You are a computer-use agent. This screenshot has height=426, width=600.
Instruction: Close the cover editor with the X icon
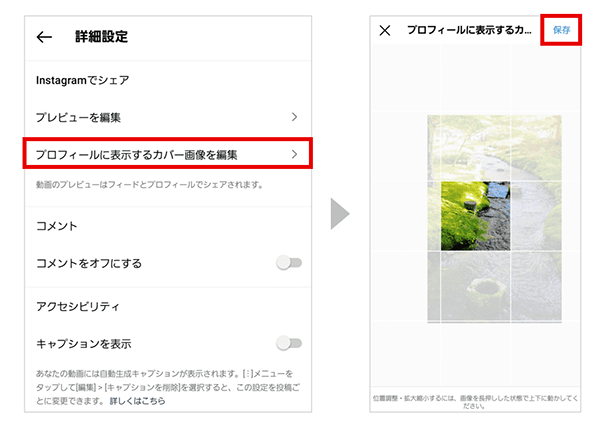pyautogui.click(x=385, y=30)
